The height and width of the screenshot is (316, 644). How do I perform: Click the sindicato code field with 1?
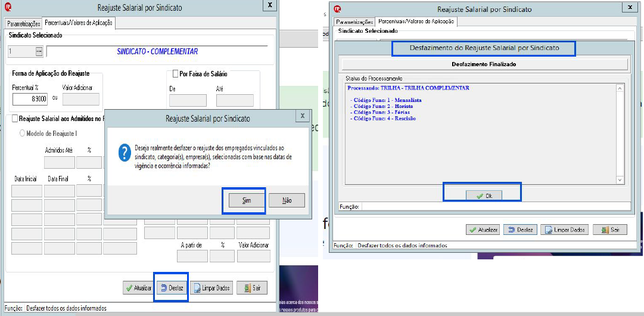pos(22,51)
